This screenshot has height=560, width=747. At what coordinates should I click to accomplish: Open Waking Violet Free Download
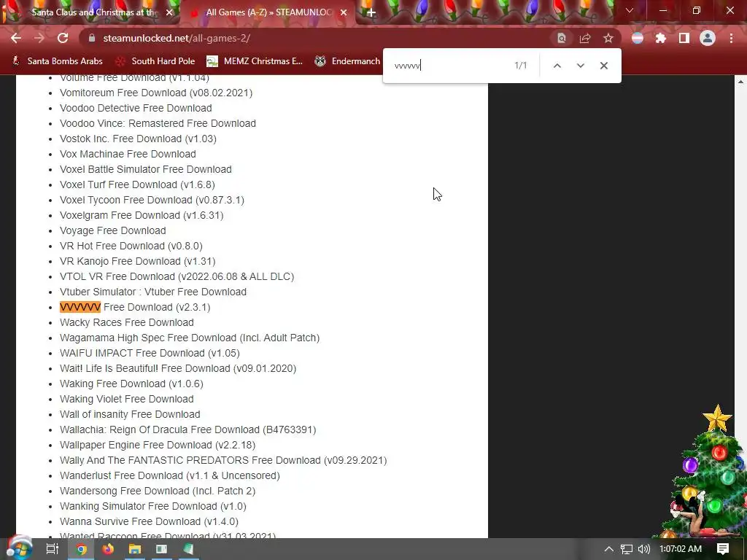[x=127, y=399]
